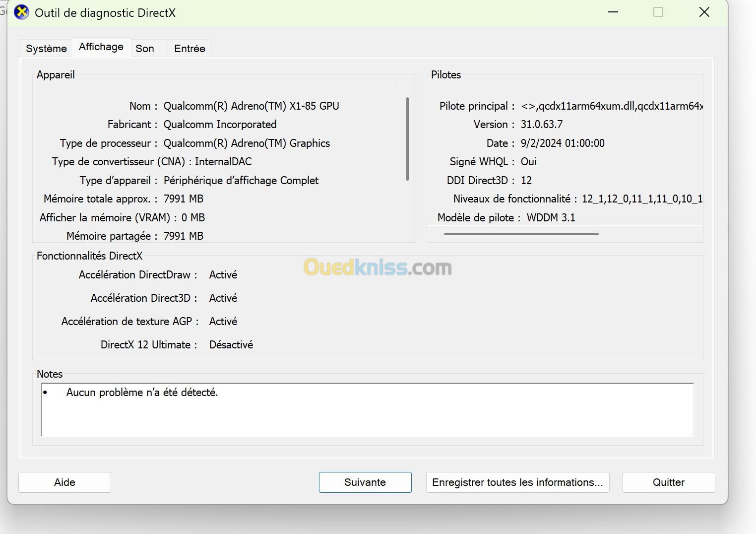Click the DirectX icon in the title bar
This screenshot has height=534, width=756.
click(21, 12)
